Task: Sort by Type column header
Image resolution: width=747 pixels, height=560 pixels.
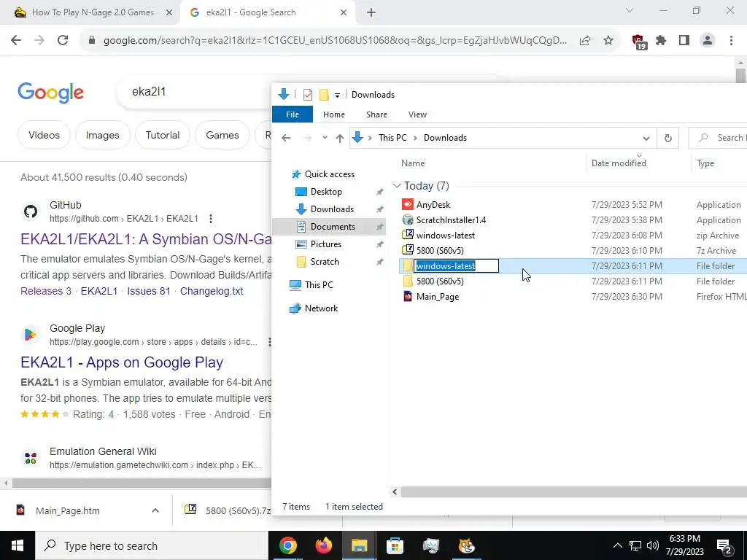Action: click(719, 163)
